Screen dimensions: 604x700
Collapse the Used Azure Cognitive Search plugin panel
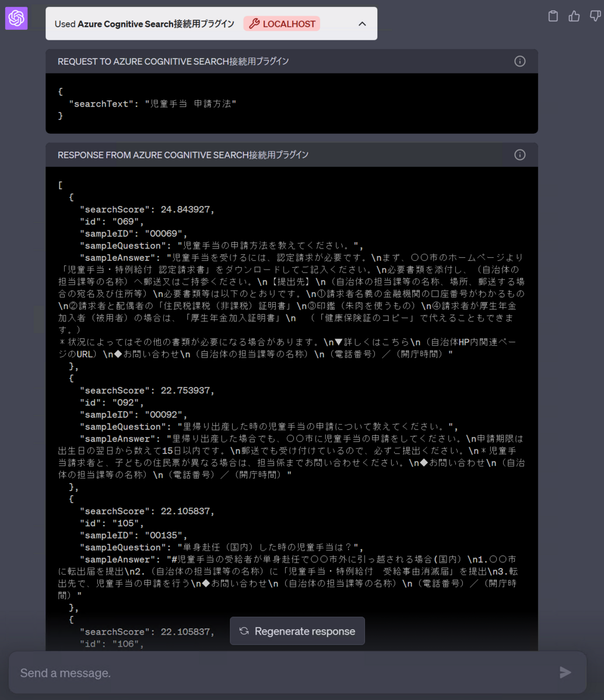362,24
